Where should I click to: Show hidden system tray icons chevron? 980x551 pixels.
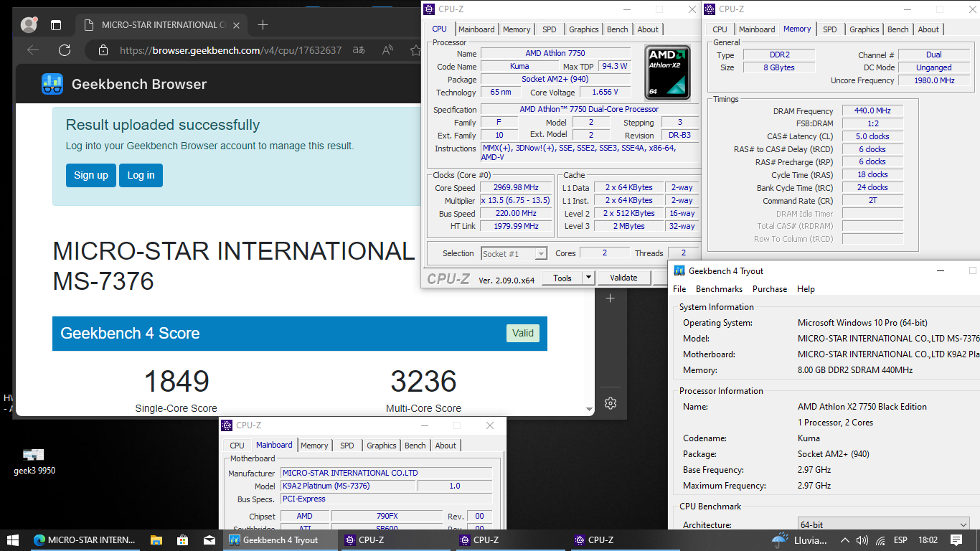coord(844,540)
